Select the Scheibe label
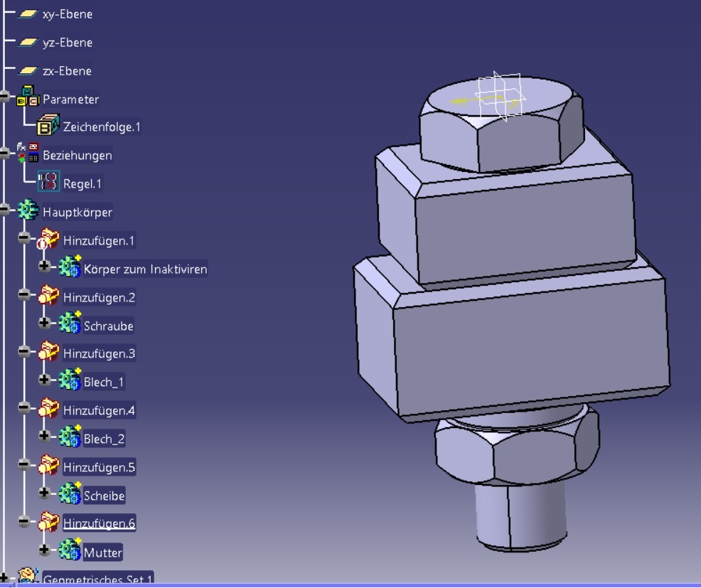Image resolution: width=701 pixels, height=588 pixels. [x=105, y=496]
